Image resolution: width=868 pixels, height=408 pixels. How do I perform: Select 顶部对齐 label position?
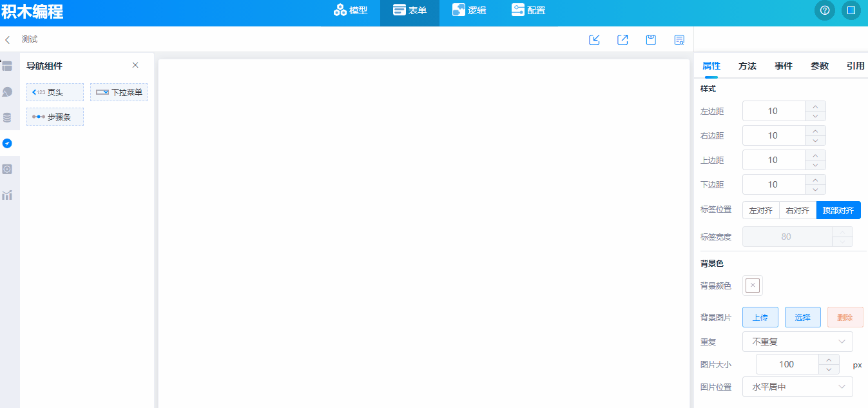pos(838,210)
